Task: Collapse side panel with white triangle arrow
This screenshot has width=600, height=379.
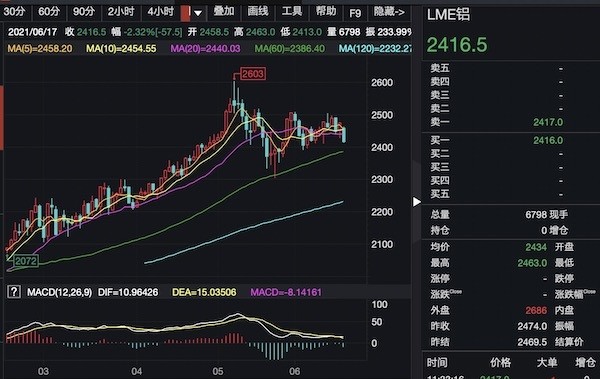Action: [x=416, y=202]
